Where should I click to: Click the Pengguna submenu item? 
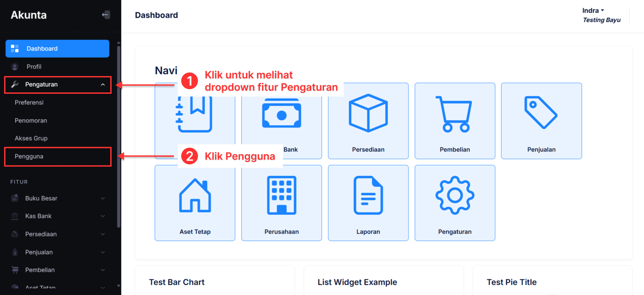pos(29,157)
